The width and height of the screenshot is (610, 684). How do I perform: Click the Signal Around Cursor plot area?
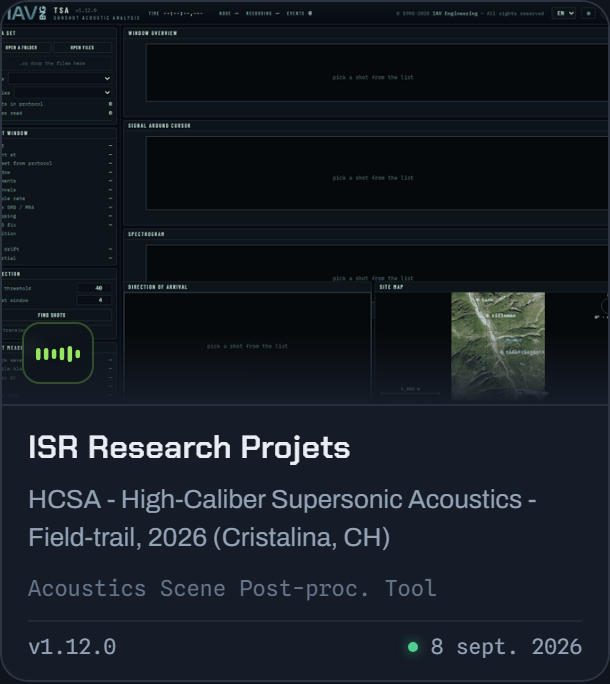377,173
